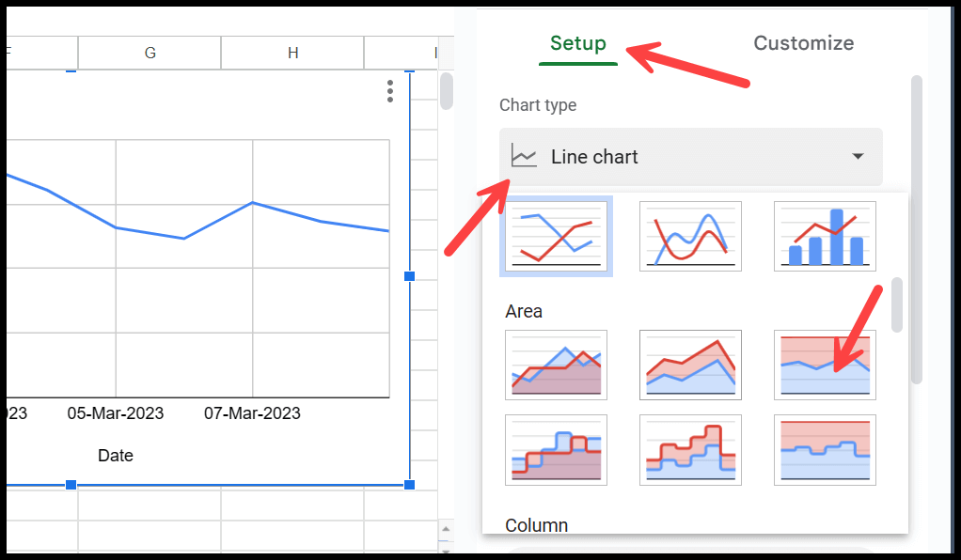
Task: Click the chart's bottom-right corner handle
Action: (409, 485)
